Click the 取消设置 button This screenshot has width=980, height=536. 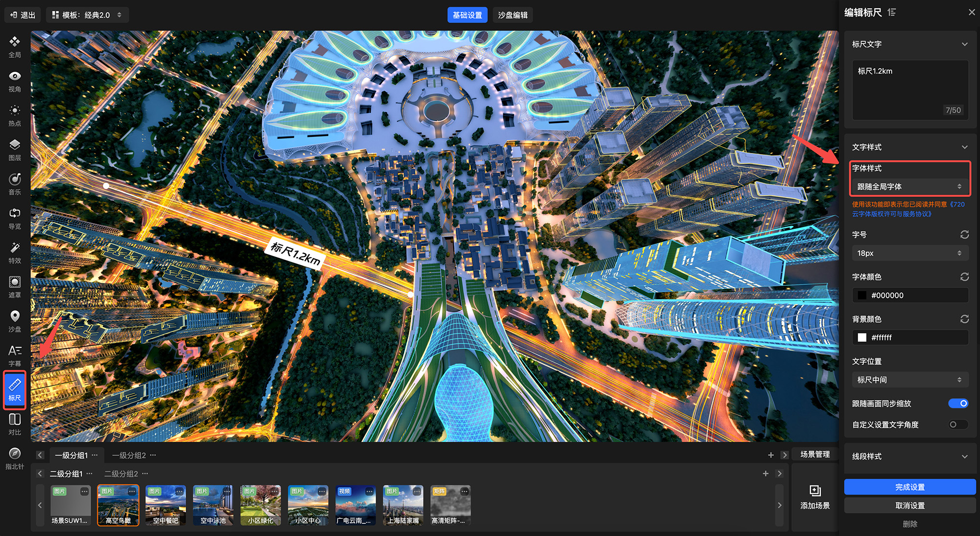click(x=909, y=506)
